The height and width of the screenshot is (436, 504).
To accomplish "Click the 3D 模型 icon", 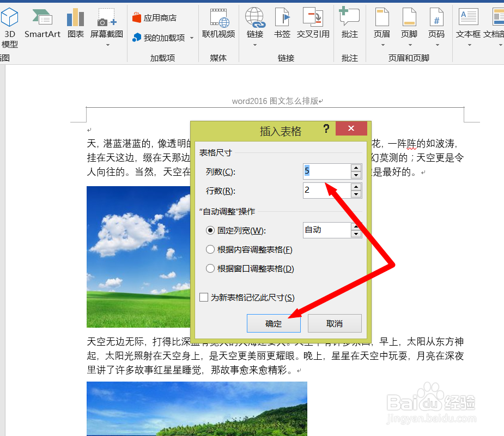I will click(x=10, y=28).
